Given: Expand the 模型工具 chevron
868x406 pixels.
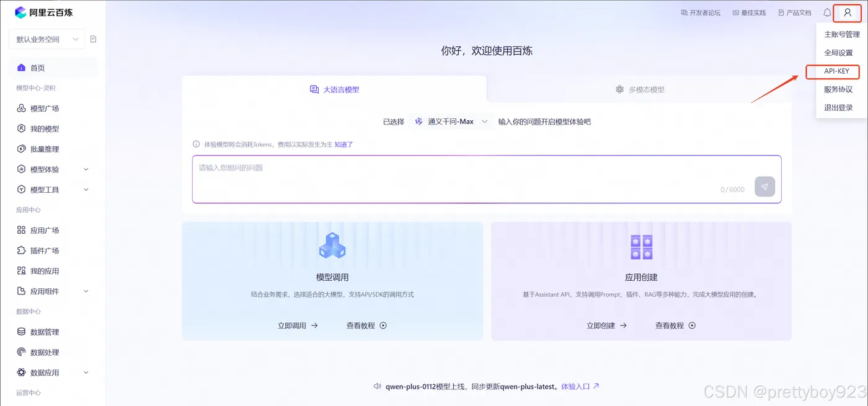Looking at the screenshot, I should pos(86,190).
